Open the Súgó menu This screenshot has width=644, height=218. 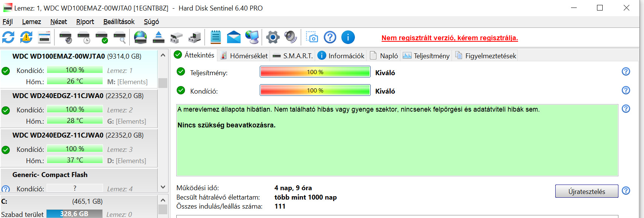[x=151, y=22]
